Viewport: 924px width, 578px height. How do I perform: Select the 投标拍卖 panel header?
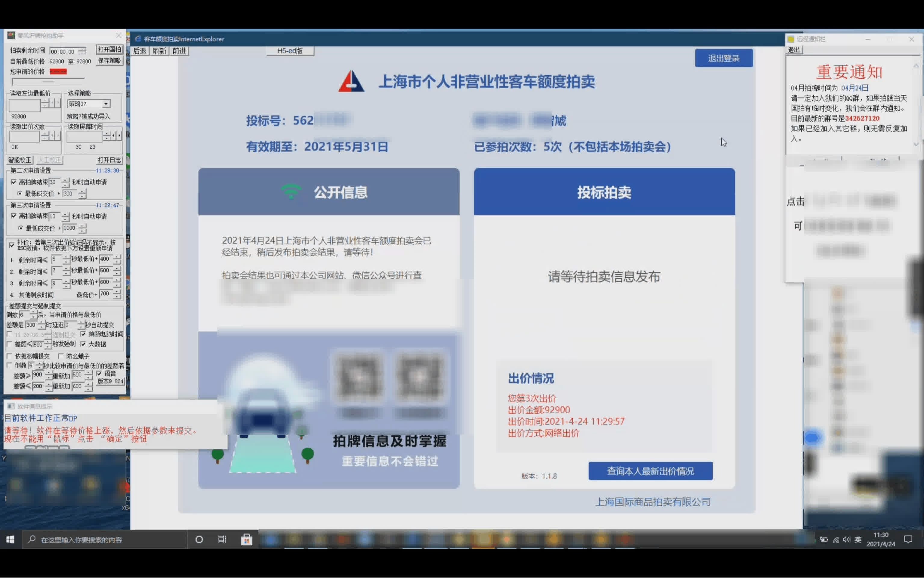[604, 191]
